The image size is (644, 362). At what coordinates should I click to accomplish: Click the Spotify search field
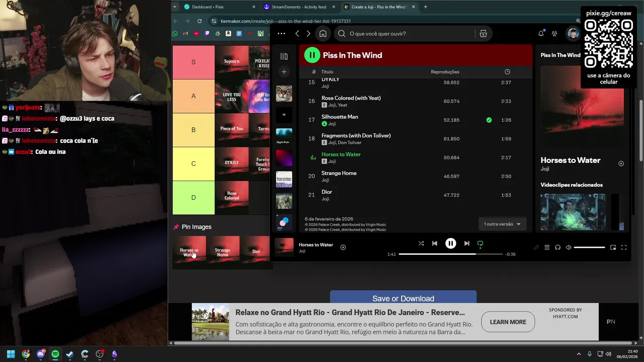(x=404, y=34)
